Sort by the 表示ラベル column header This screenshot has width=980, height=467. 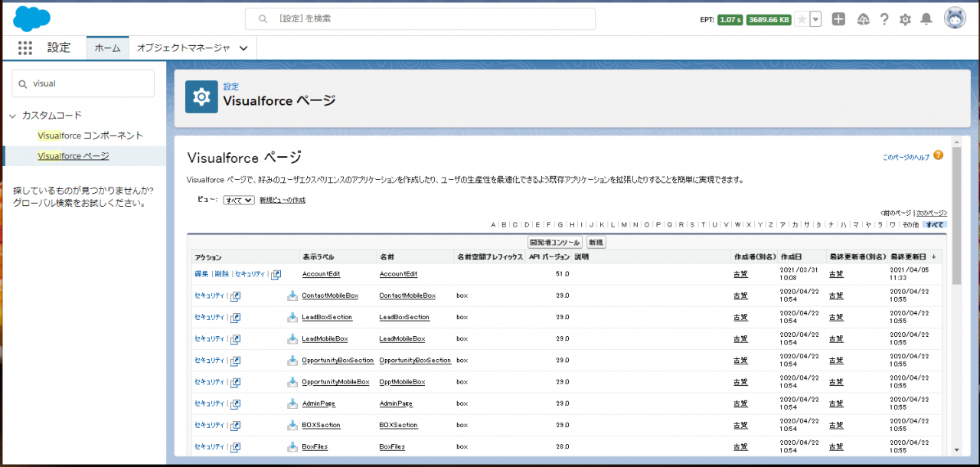pyautogui.click(x=318, y=256)
